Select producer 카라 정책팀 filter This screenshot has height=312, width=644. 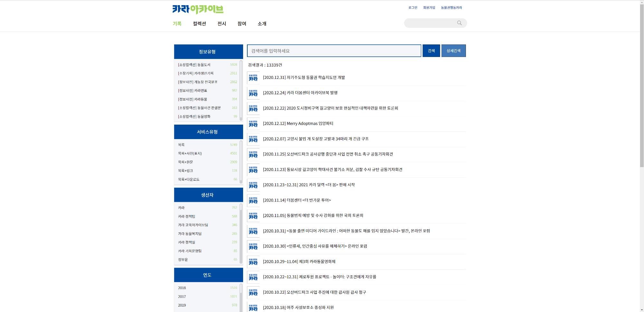186,216
